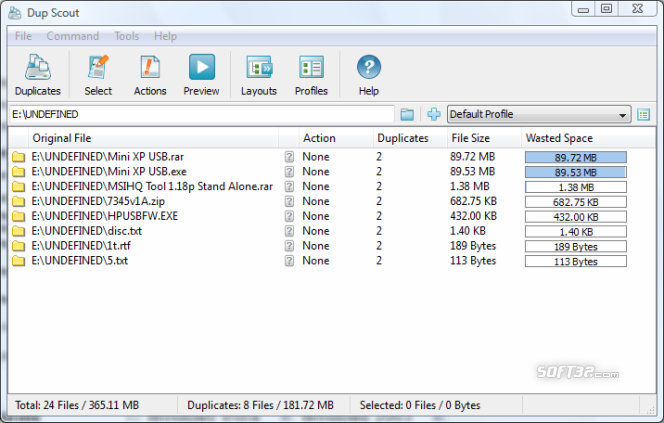Open the Profiles tool

click(311, 74)
